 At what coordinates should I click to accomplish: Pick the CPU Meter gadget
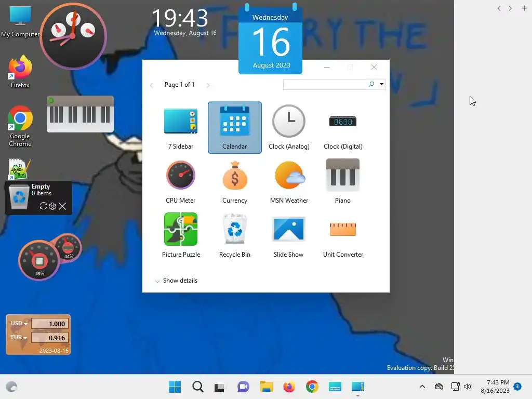click(180, 182)
